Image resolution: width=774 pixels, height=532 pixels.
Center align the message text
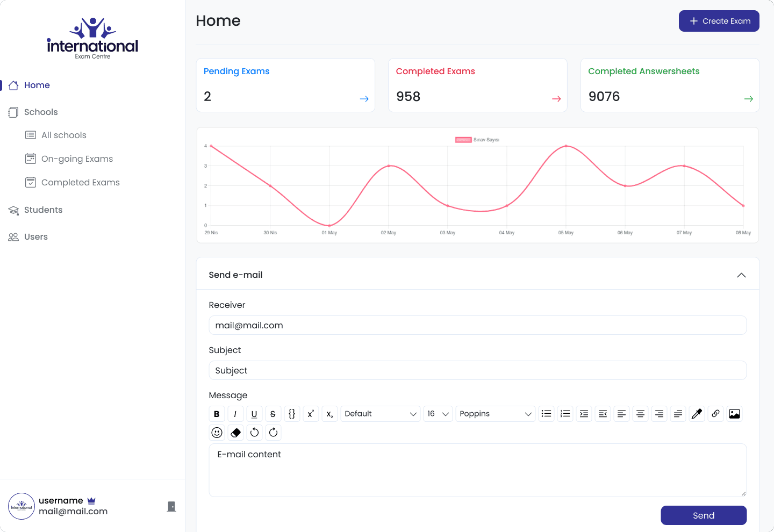click(640, 414)
